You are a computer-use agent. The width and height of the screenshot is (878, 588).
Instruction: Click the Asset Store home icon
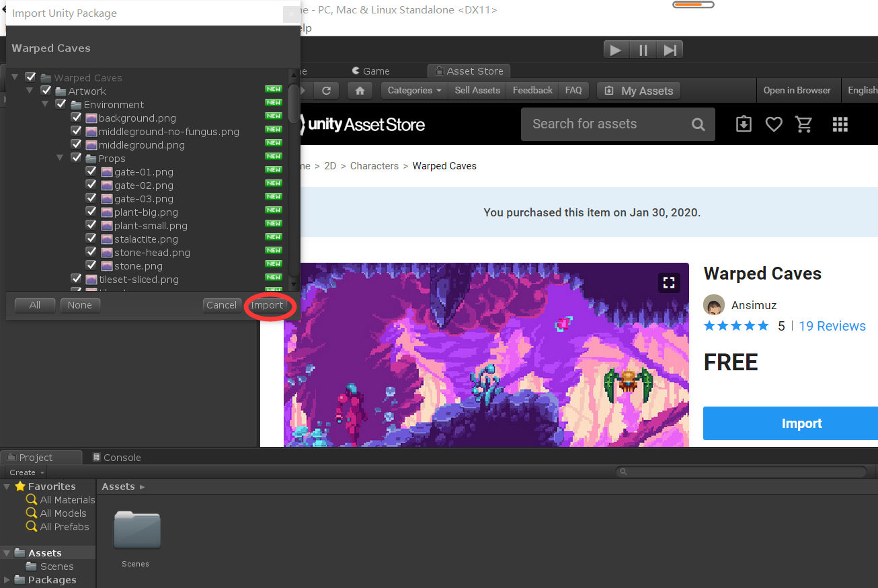(360, 91)
